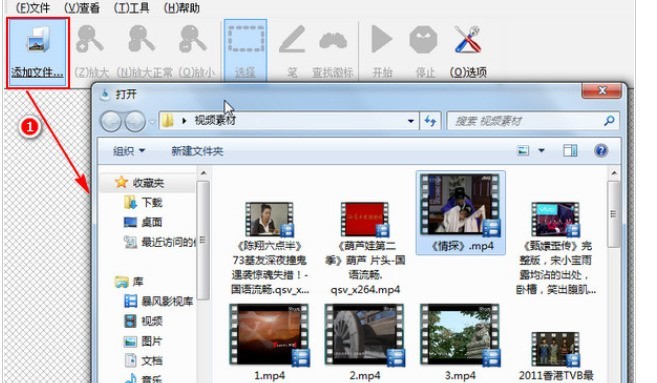The width and height of the screenshot is (657, 383).
Task: Click the 新建文件夹 new folder button
Action: click(197, 151)
